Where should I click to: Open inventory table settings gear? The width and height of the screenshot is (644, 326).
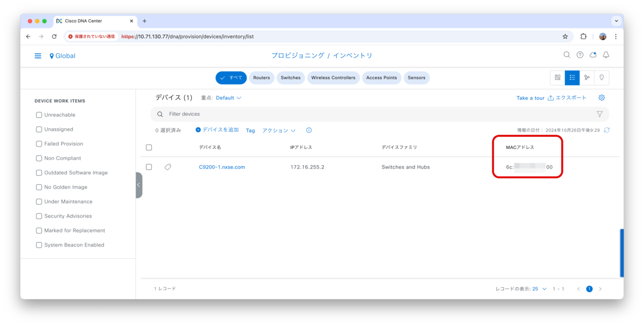tap(601, 97)
